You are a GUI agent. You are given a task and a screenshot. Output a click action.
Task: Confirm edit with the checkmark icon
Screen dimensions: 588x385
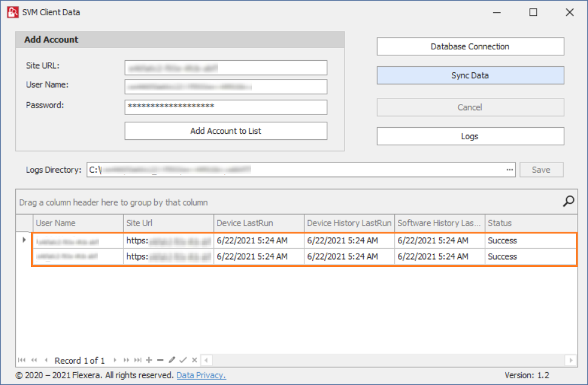point(183,361)
